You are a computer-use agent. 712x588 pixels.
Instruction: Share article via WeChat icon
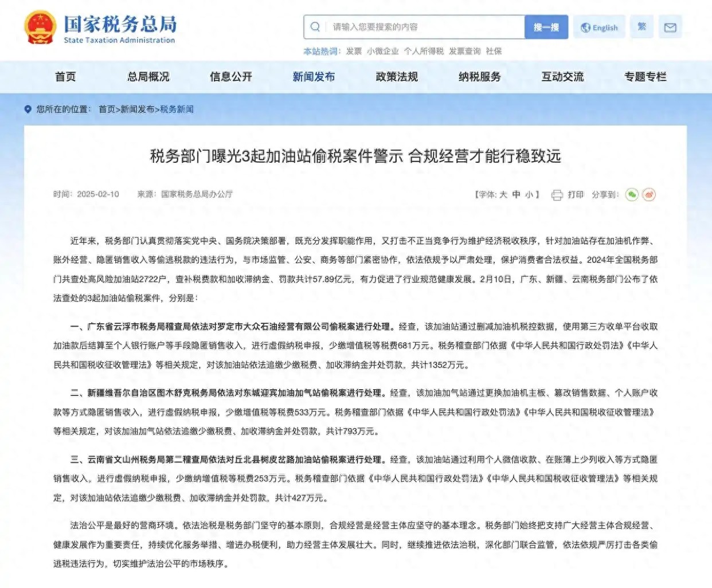(632, 195)
